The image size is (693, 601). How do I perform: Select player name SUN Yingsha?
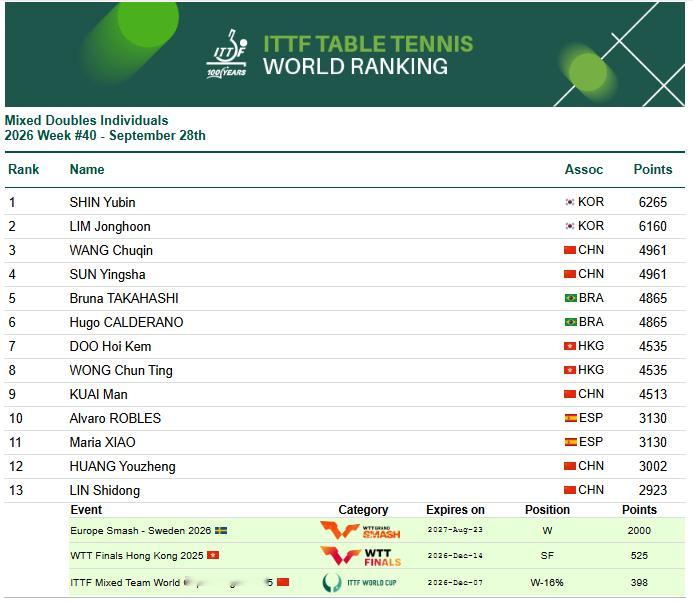(107, 274)
